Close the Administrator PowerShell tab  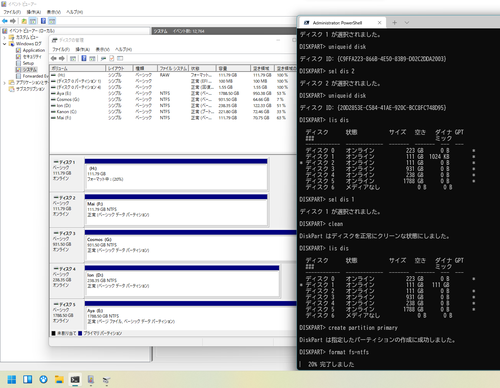(x=379, y=23)
